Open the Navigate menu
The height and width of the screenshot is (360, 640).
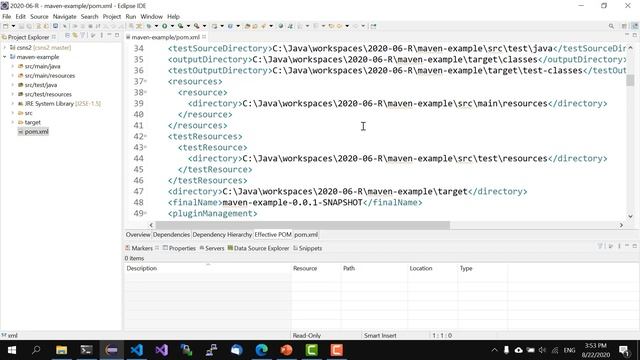pyautogui.click(x=64, y=17)
